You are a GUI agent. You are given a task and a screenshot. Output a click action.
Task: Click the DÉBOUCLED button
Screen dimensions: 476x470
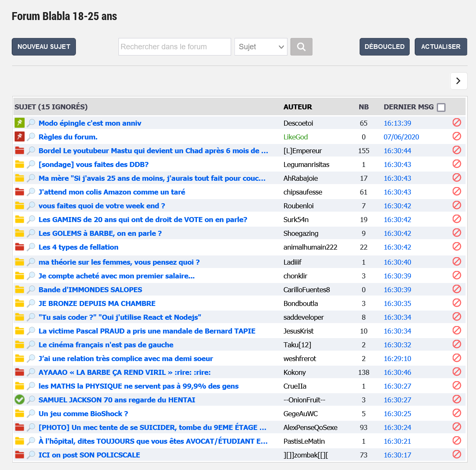point(384,47)
